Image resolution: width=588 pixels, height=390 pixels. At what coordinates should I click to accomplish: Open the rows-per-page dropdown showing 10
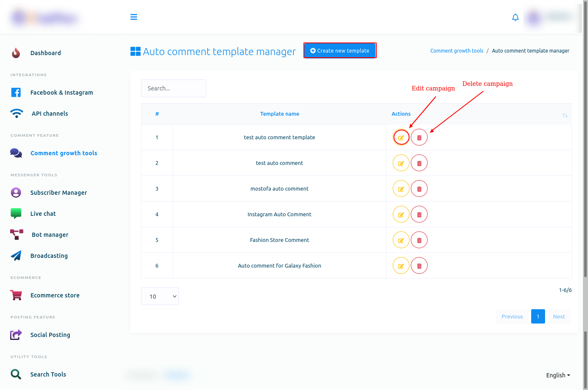point(160,296)
